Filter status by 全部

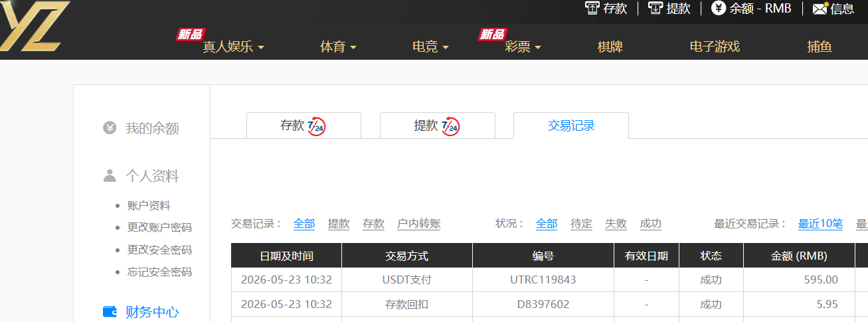[547, 224]
